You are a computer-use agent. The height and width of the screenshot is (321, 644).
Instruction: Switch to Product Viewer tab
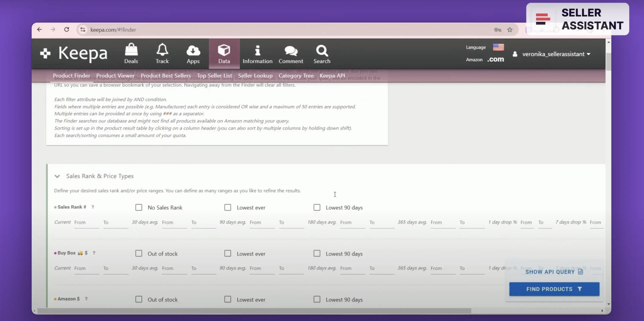115,76
